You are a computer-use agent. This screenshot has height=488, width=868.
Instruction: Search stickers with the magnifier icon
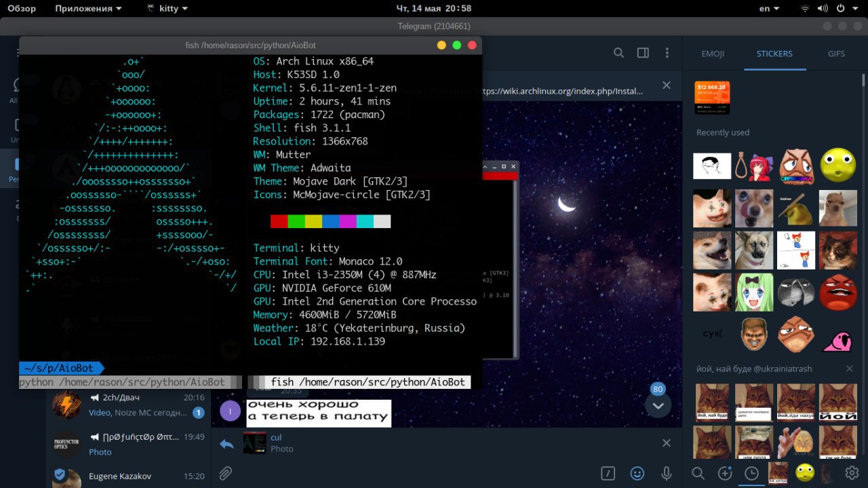tap(698, 473)
